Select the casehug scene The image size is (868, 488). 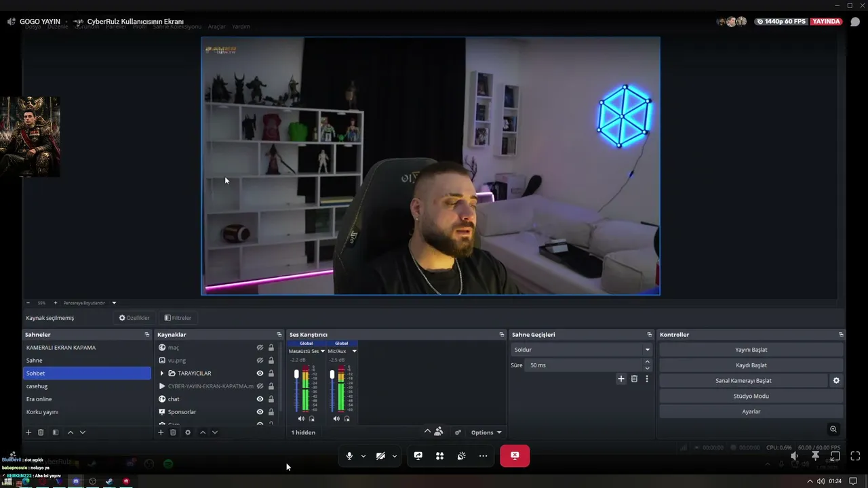[87, 386]
